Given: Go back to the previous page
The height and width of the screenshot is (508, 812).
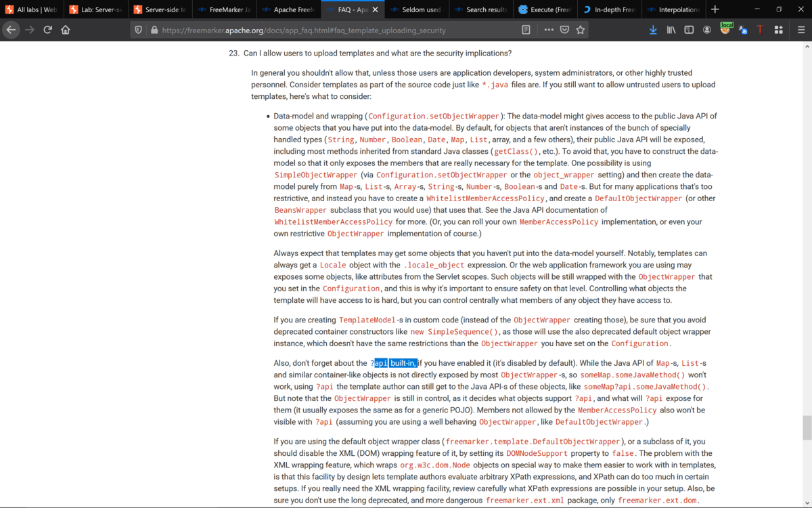Looking at the screenshot, I should point(11,30).
